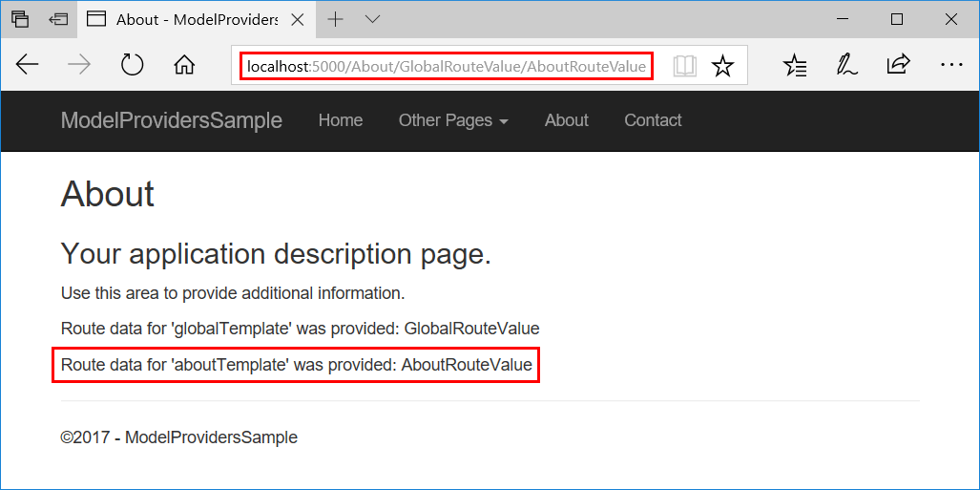Open Contact page in navbar
The width and height of the screenshot is (980, 490).
[653, 120]
